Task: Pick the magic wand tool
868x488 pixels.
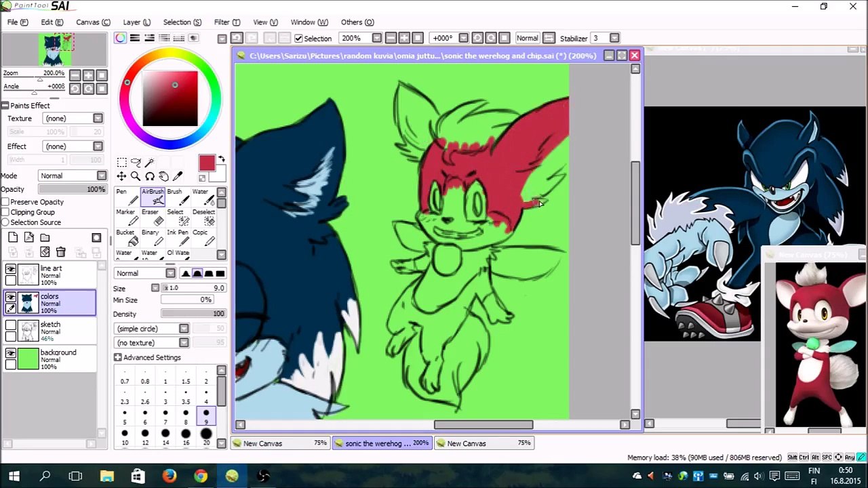Action: (150, 162)
